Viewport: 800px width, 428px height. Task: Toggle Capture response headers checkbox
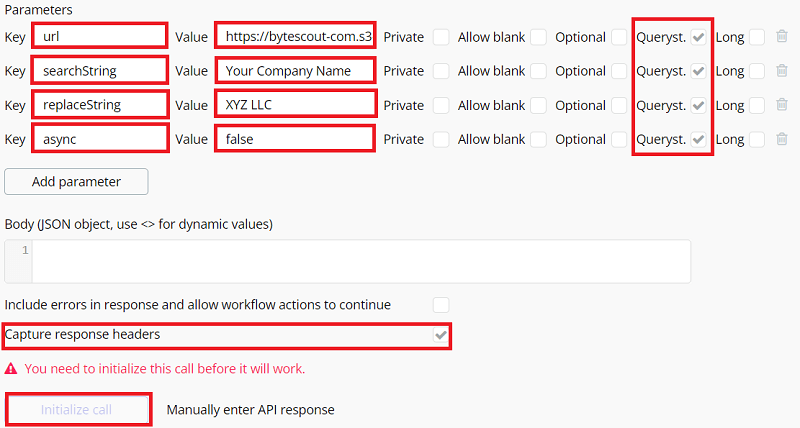pos(440,335)
